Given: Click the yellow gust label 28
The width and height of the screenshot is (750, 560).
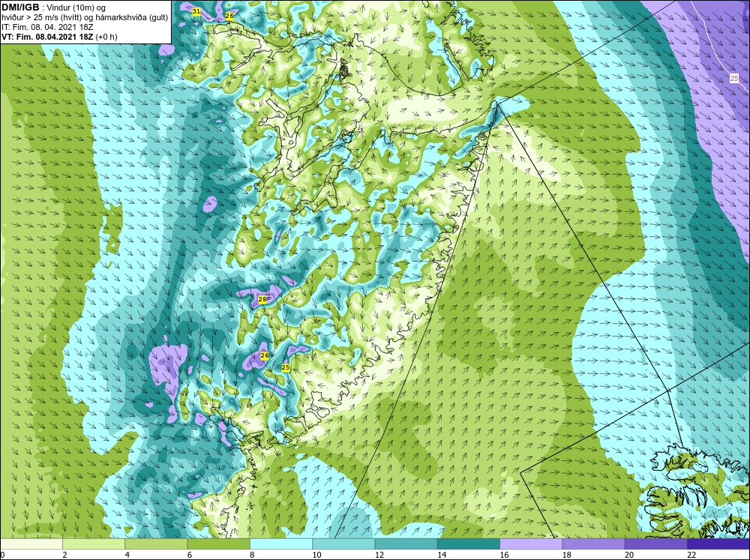Looking at the screenshot, I should [262, 299].
